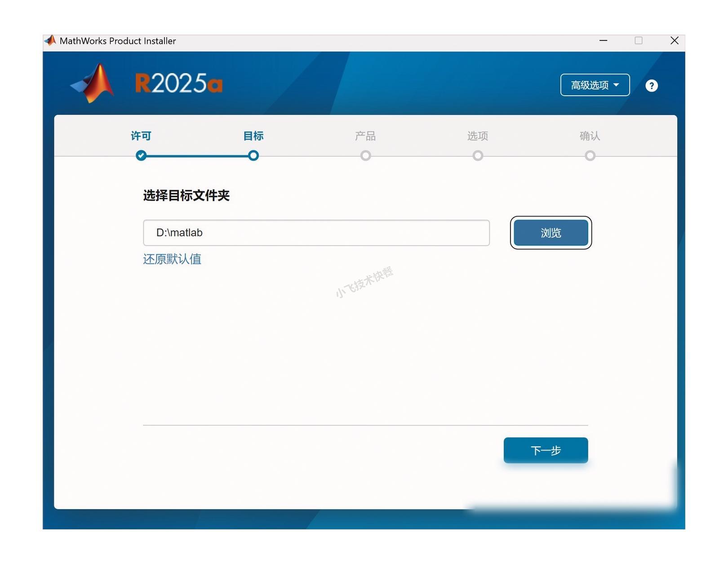Focus the D:\matlab folder path field

(x=316, y=233)
